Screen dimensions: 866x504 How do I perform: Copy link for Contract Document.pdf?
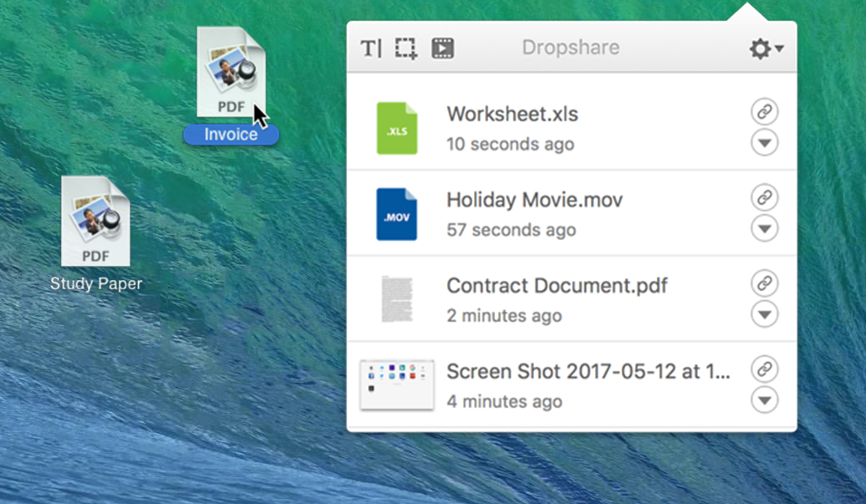point(764,283)
